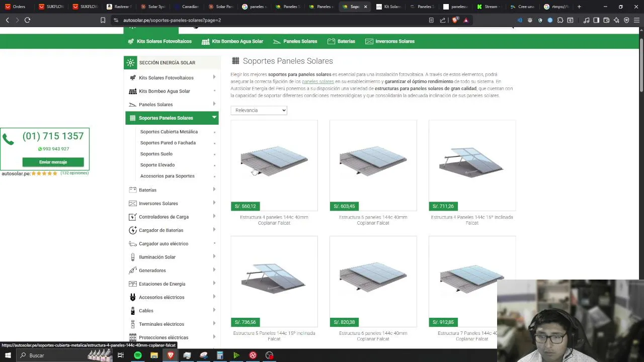Open Kits Solares Fotovoltaicos in green navigation bar
This screenshot has height=362, width=644.
click(x=159, y=41)
